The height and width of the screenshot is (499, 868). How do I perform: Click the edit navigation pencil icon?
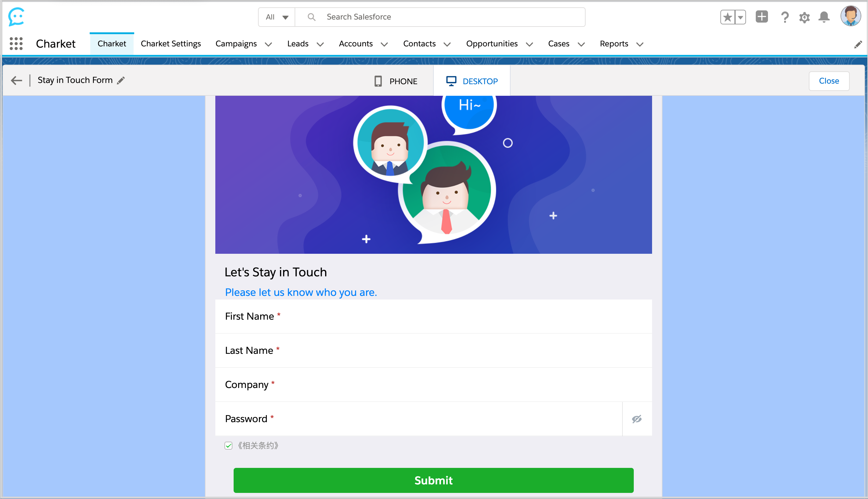pyautogui.click(x=858, y=45)
